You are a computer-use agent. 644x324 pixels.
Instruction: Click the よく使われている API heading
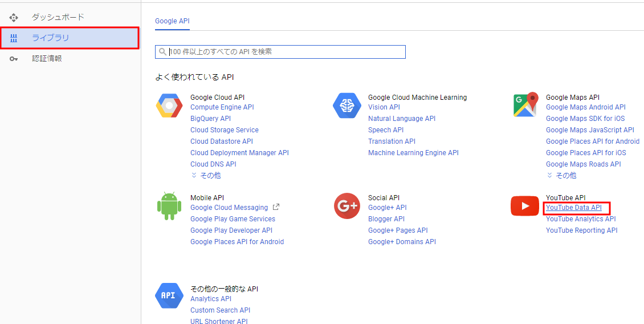tap(195, 78)
